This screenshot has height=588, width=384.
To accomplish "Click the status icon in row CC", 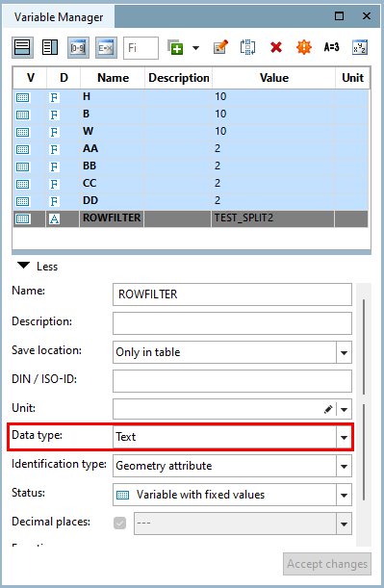I will coord(22,184).
